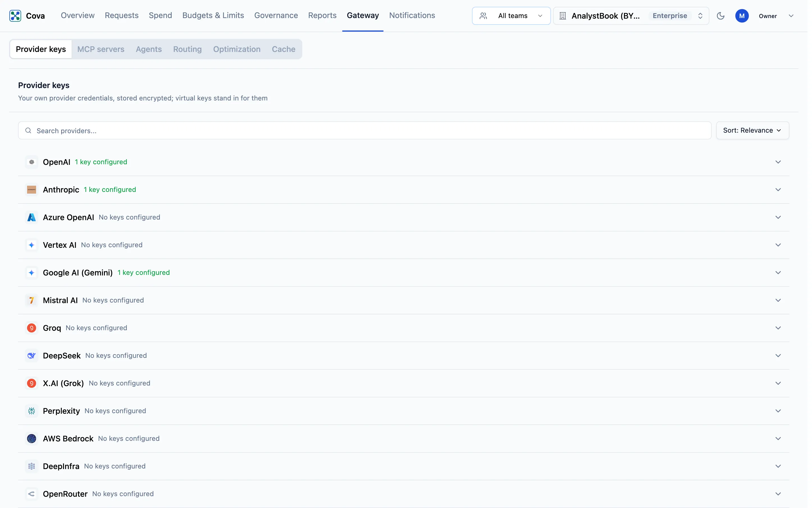Expand the OpenAI row chevron
This screenshot has height=508, width=812.
pyautogui.click(x=778, y=162)
